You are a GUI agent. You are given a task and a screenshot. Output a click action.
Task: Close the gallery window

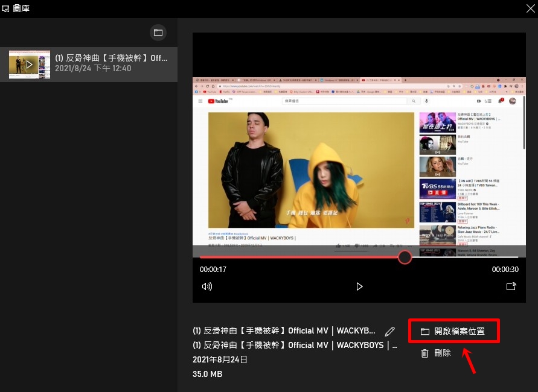[530, 8]
